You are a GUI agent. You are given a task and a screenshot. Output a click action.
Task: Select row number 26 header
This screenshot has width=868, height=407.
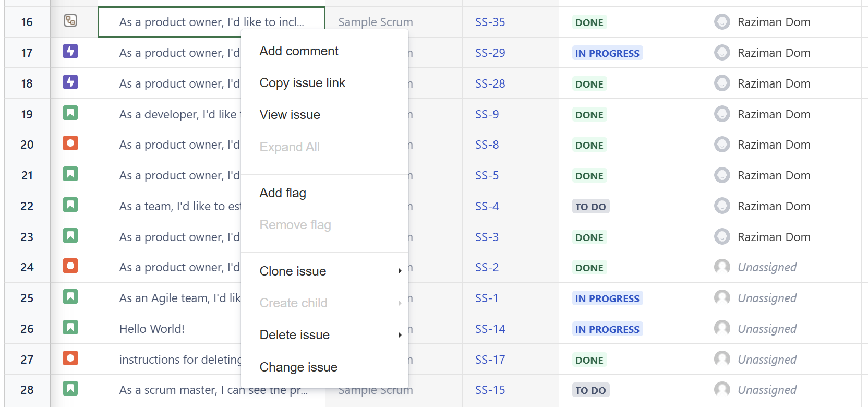click(x=27, y=329)
